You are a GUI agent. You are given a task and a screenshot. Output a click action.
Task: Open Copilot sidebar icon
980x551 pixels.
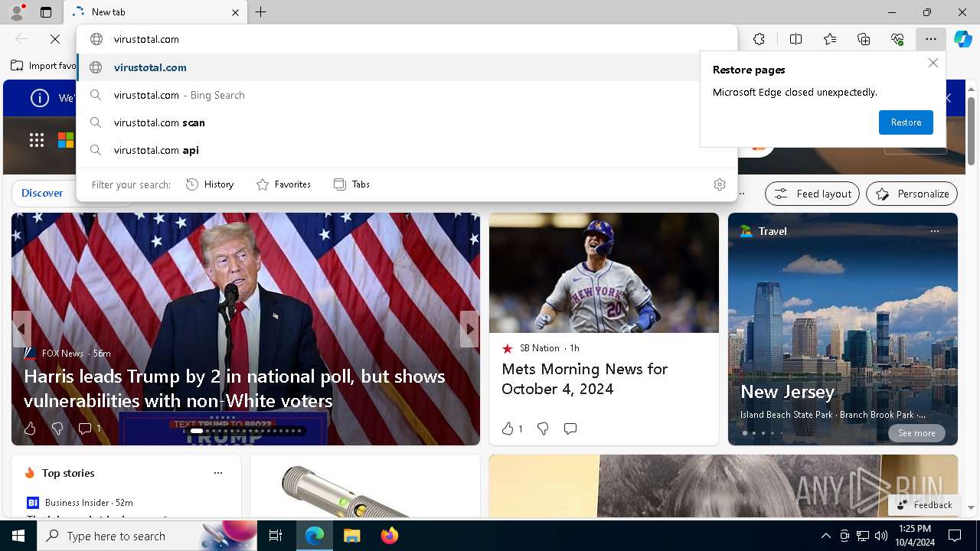coord(962,39)
